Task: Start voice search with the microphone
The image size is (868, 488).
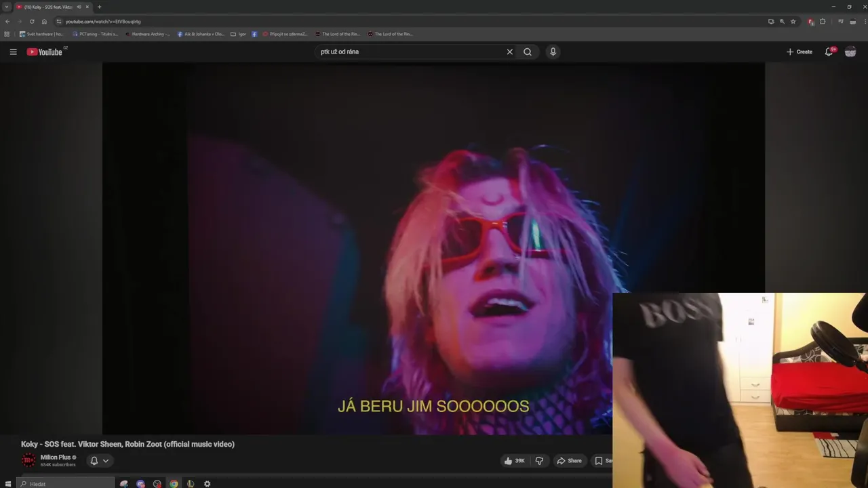Action: click(553, 52)
